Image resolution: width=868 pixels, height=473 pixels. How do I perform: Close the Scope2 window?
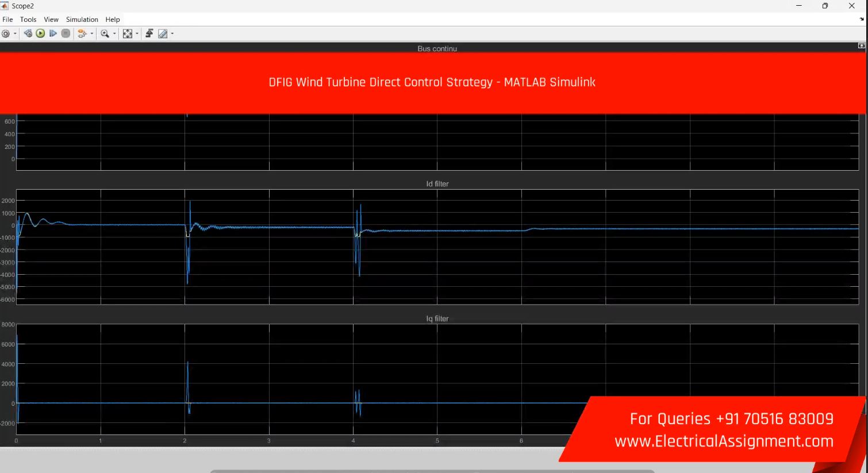point(852,6)
